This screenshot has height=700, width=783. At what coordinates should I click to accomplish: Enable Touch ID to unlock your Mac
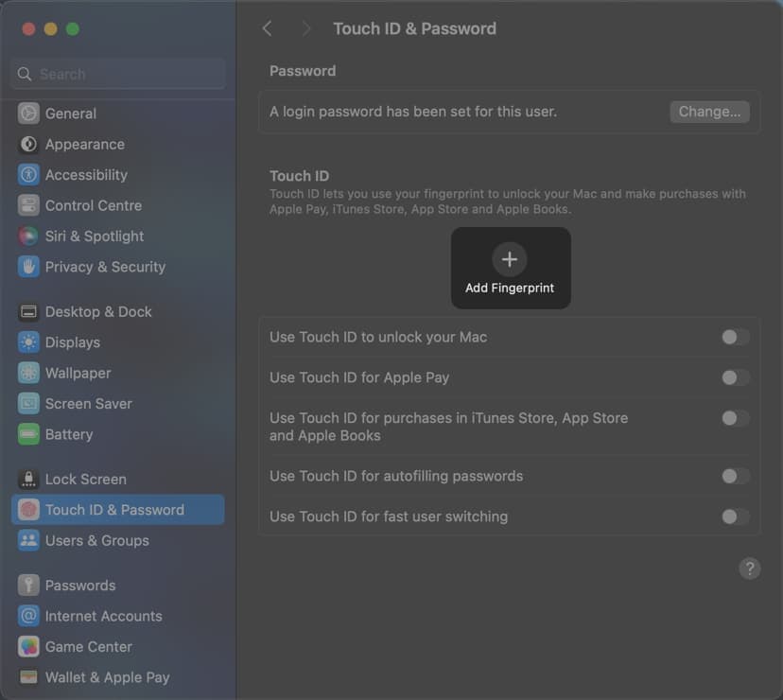click(735, 338)
